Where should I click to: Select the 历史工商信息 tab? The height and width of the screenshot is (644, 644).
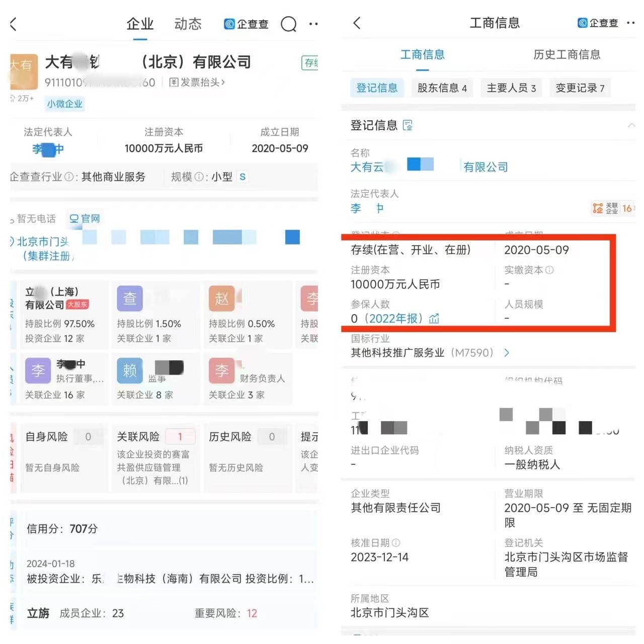click(567, 54)
